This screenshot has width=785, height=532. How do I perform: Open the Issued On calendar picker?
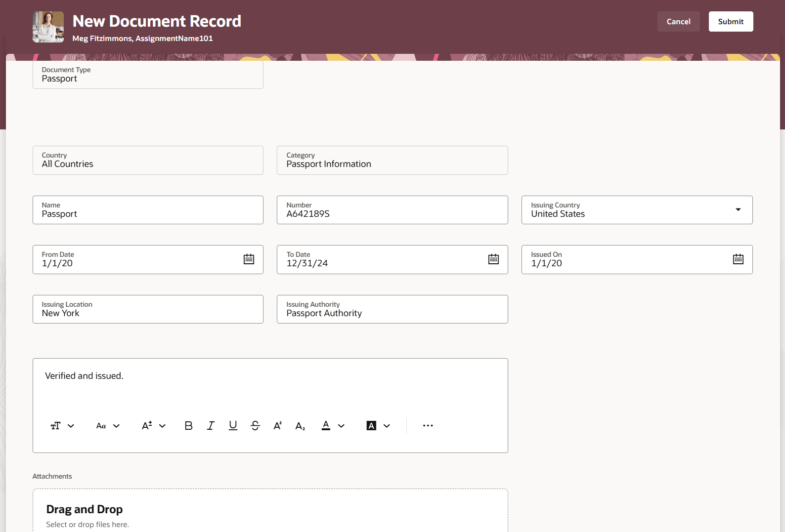coord(738,259)
